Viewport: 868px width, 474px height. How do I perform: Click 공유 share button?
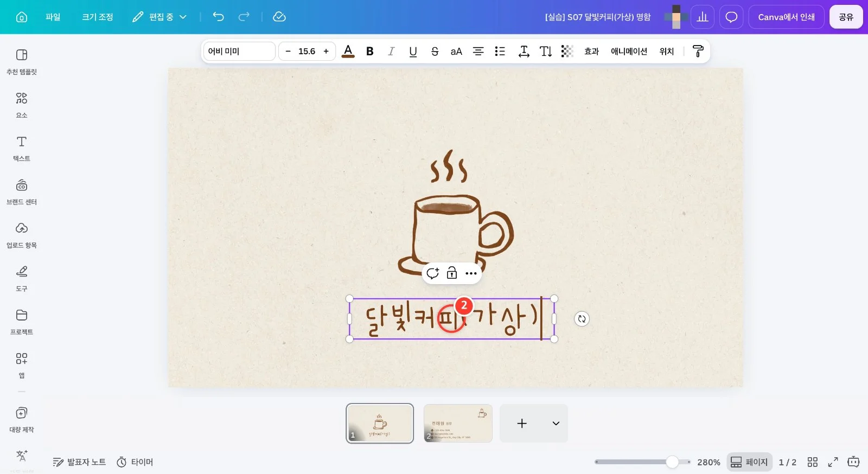(x=846, y=17)
